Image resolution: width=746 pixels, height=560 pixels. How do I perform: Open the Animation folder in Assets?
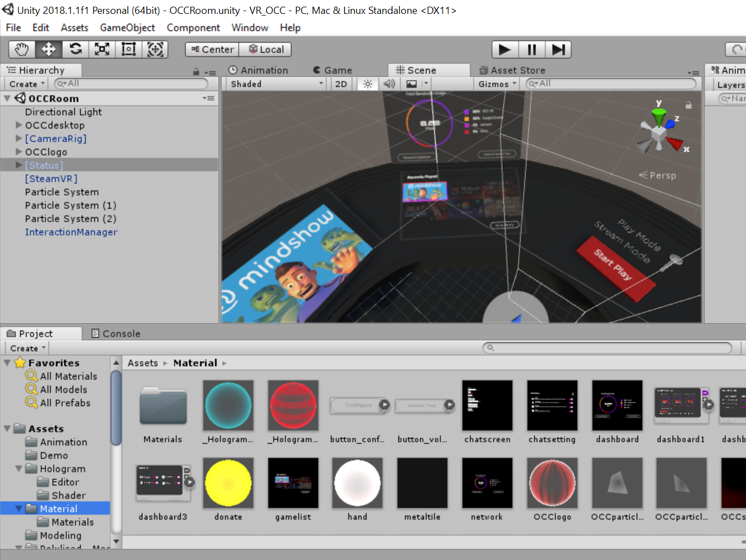tap(63, 442)
